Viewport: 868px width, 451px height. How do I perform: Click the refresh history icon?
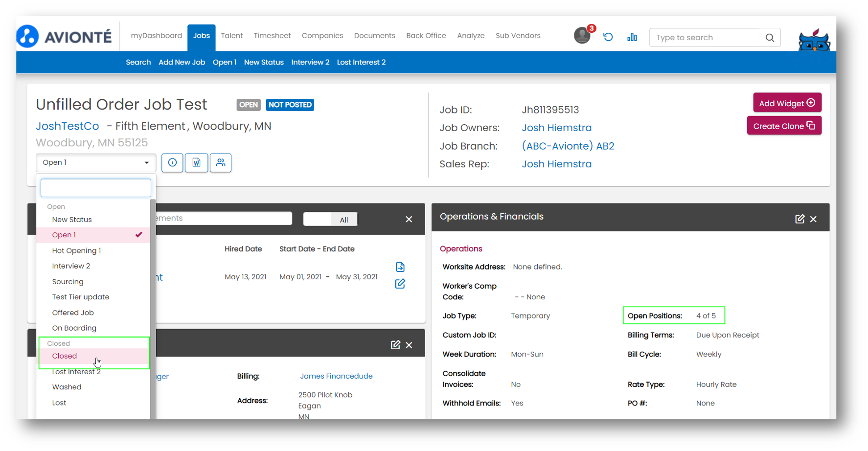(x=608, y=37)
